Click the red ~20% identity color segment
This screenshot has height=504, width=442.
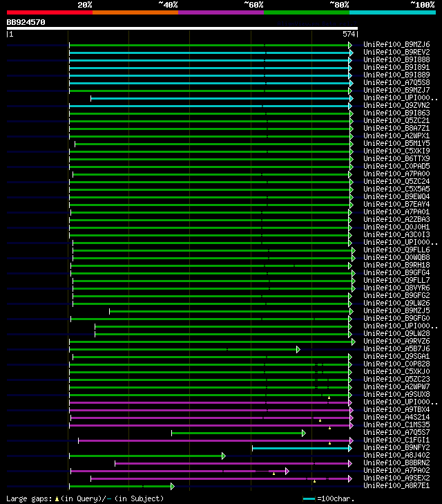click(x=50, y=12)
